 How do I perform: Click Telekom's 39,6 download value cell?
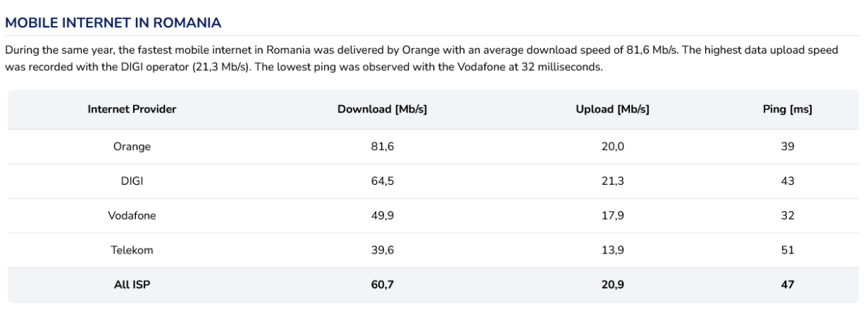coord(382,250)
